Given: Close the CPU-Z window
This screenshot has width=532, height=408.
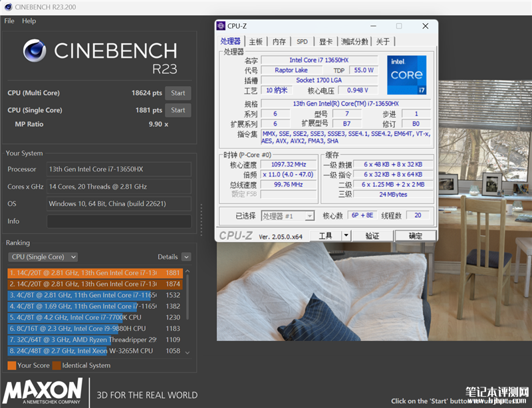Looking at the screenshot, I should (x=425, y=26).
